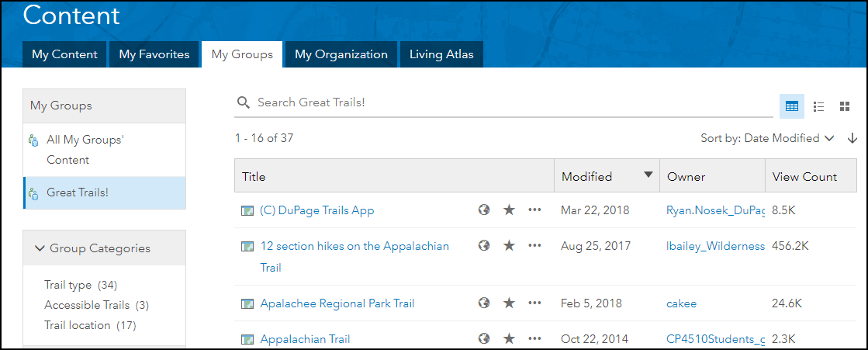
Task: Collapse the Group Categories section
Action: point(40,248)
